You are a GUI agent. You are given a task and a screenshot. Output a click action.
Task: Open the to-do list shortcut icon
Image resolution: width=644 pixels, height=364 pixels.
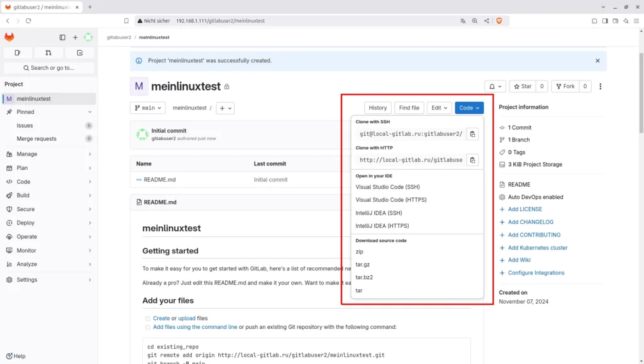[80, 53]
